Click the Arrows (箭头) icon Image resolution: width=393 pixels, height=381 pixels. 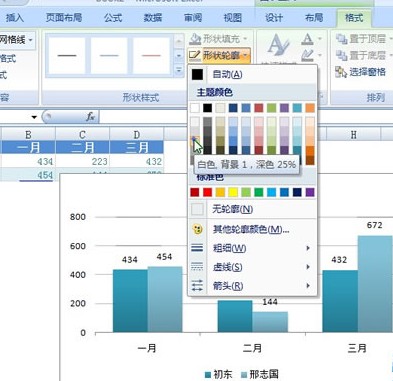click(x=197, y=286)
